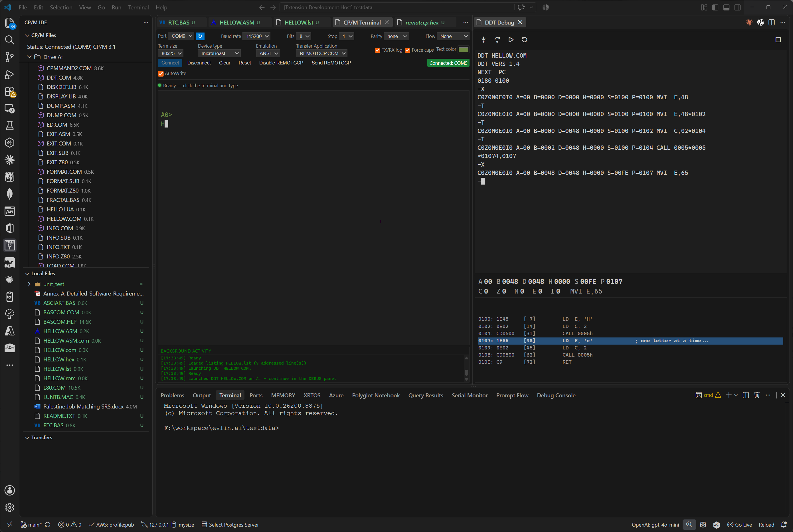This screenshot has width=793, height=532.
Task: Open the Extensions view icon
Action: pos(9,92)
